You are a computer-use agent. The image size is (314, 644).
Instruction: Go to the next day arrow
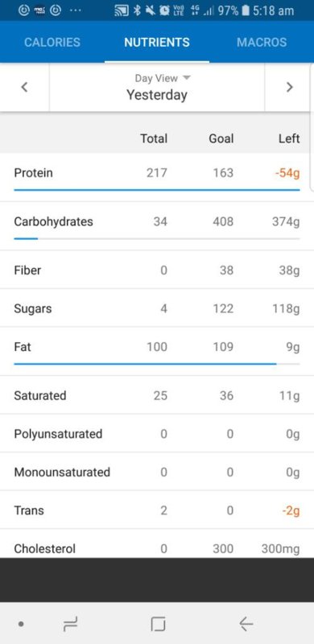point(289,87)
